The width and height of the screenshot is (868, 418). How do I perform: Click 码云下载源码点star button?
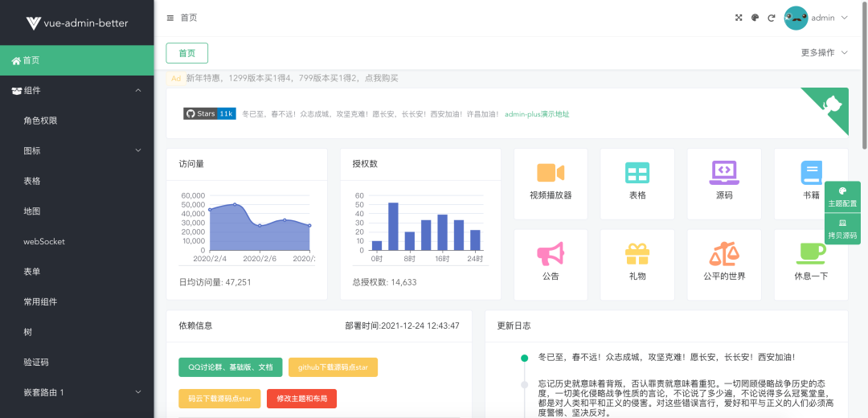pyautogui.click(x=219, y=399)
